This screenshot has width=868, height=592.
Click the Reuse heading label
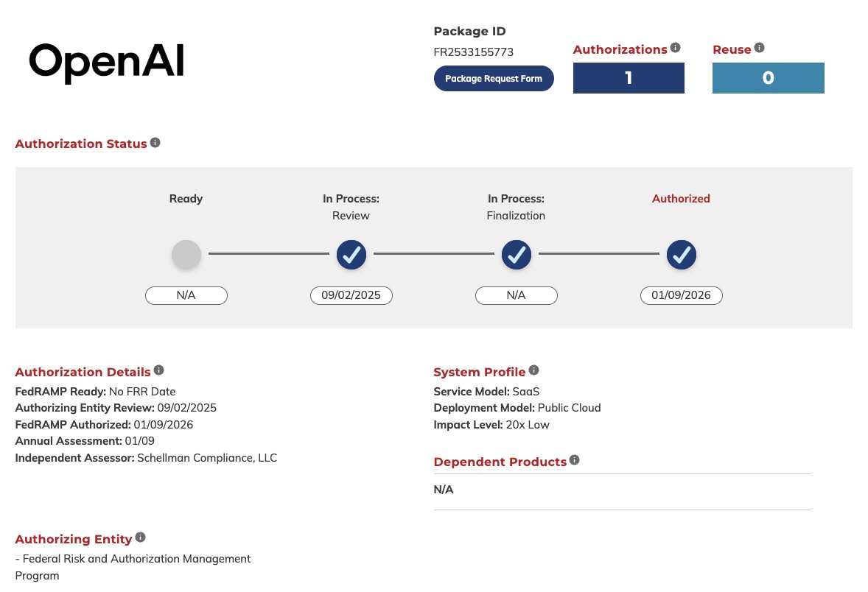732,50
